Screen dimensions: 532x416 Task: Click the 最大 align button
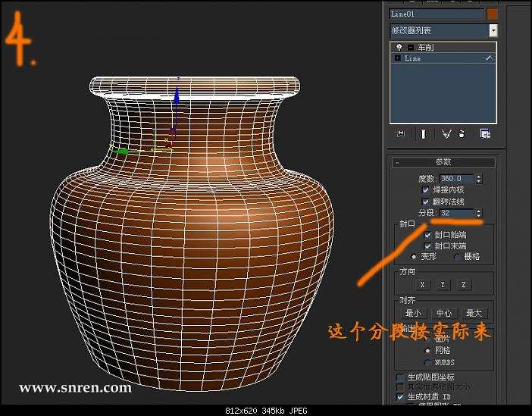point(473,313)
